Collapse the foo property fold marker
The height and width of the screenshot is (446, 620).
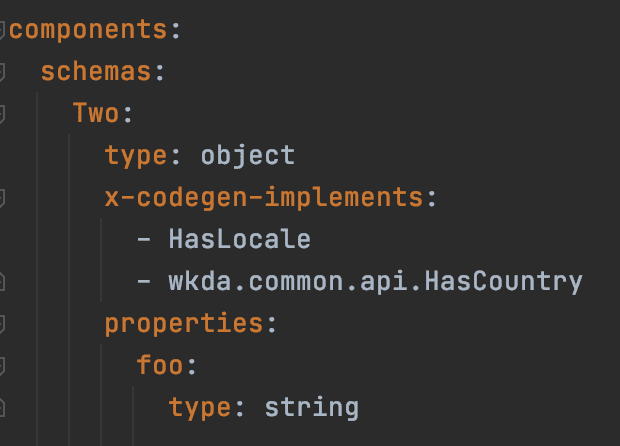3,366
